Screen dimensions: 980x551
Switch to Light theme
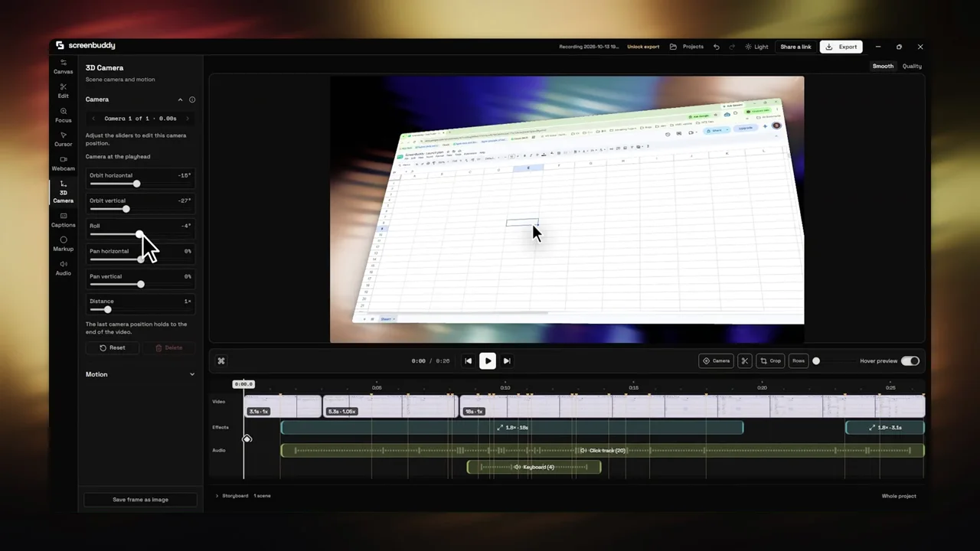point(756,47)
